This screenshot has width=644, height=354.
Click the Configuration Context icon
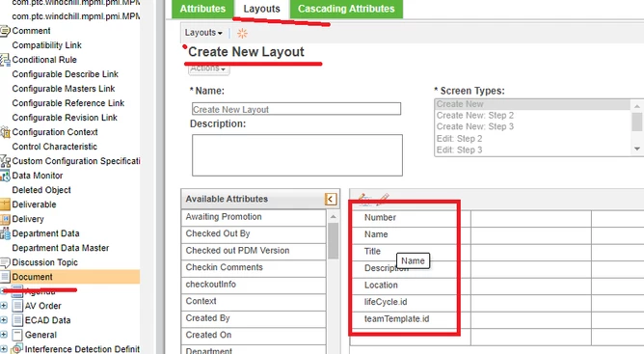(5, 132)
